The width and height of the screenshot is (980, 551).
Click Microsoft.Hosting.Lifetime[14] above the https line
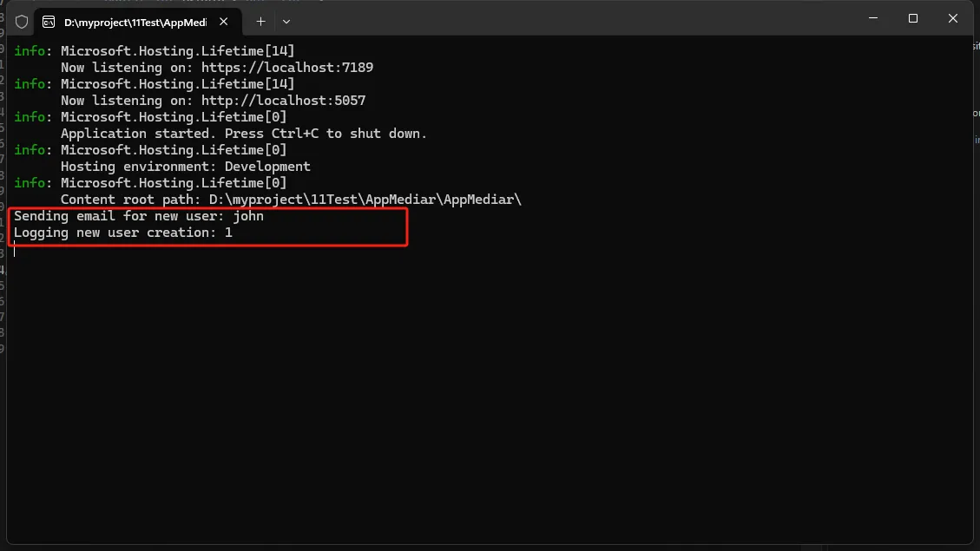[x=177, y=51]
